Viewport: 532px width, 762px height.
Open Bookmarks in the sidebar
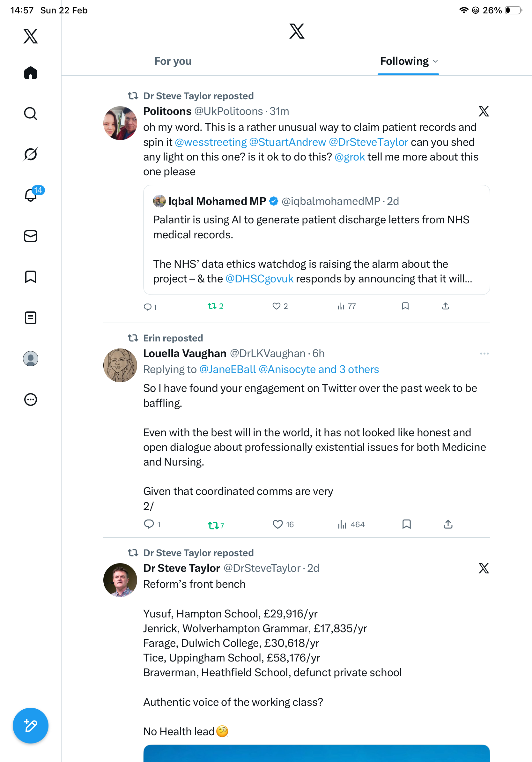point(31,277)
